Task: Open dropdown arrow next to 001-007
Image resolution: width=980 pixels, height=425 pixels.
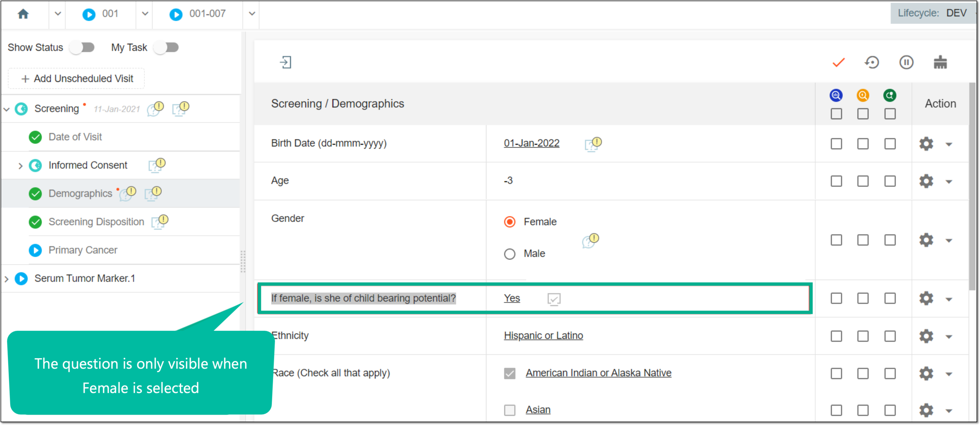Action: (252, 14)
